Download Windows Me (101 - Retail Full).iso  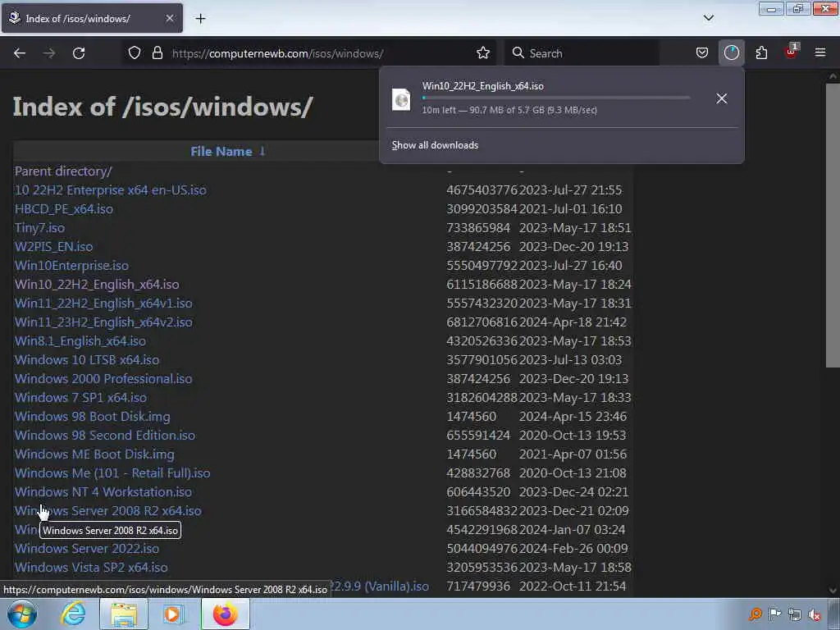112,473
